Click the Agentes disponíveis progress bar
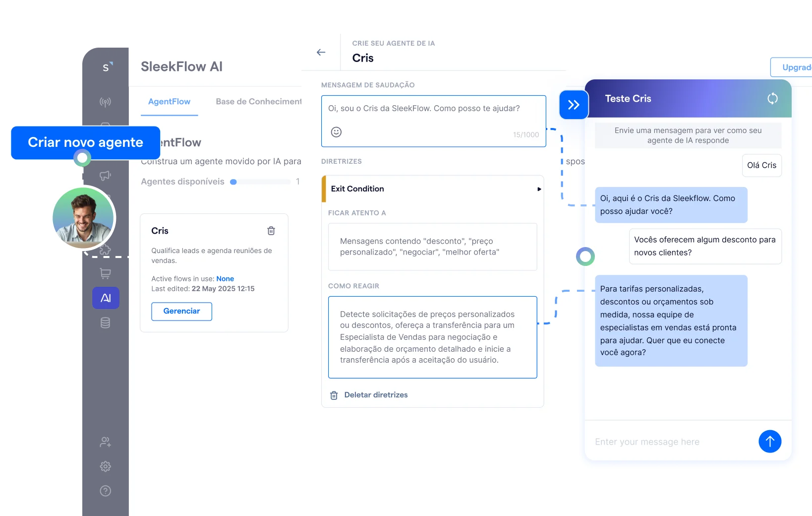Screen dimensions: 812x516 [260, 182]
